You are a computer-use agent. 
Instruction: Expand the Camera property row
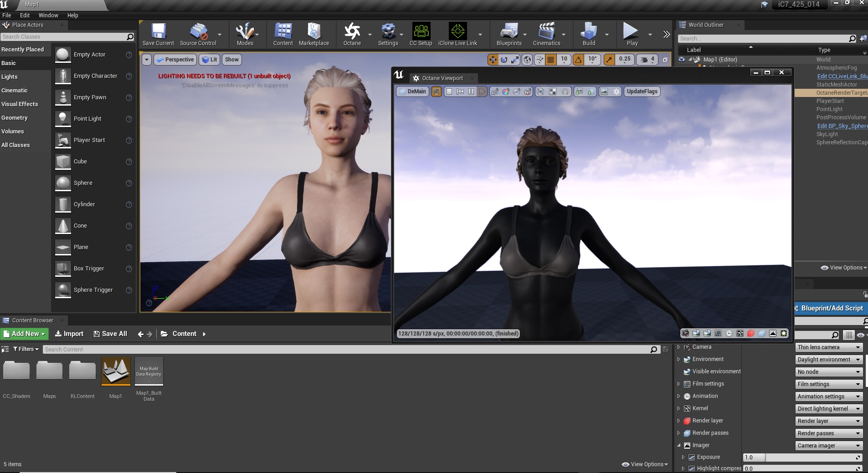[x=679, y=347]
